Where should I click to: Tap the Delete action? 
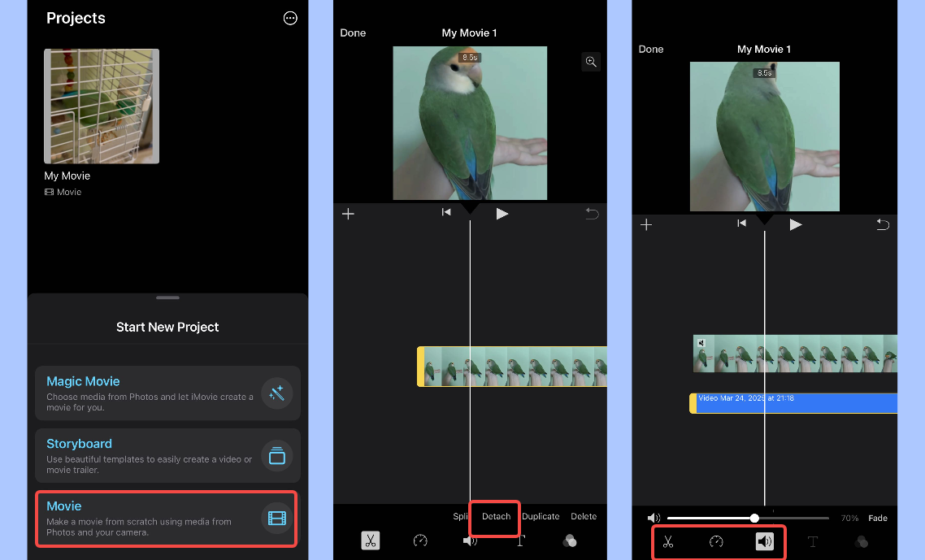[x=584, y=516]
